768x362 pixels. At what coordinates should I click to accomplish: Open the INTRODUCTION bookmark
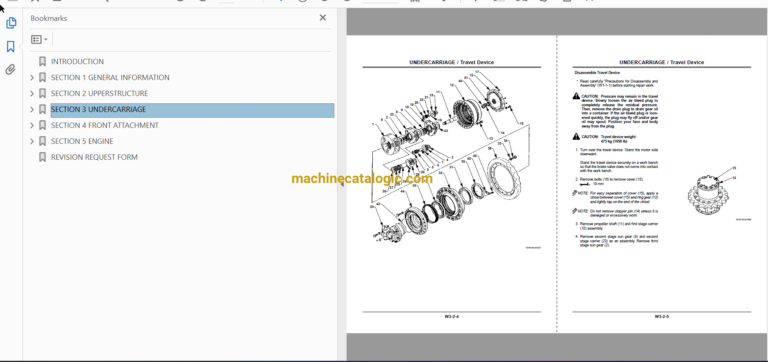[77, 62]
